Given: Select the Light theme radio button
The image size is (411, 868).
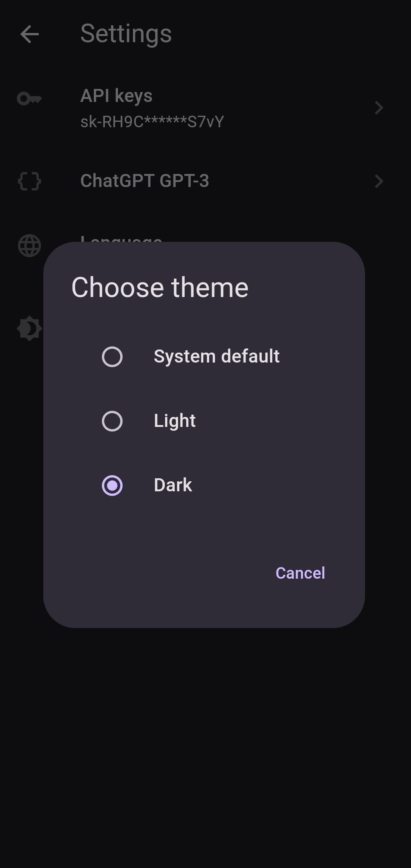Looking at the screenshot, I should (112, 421).
